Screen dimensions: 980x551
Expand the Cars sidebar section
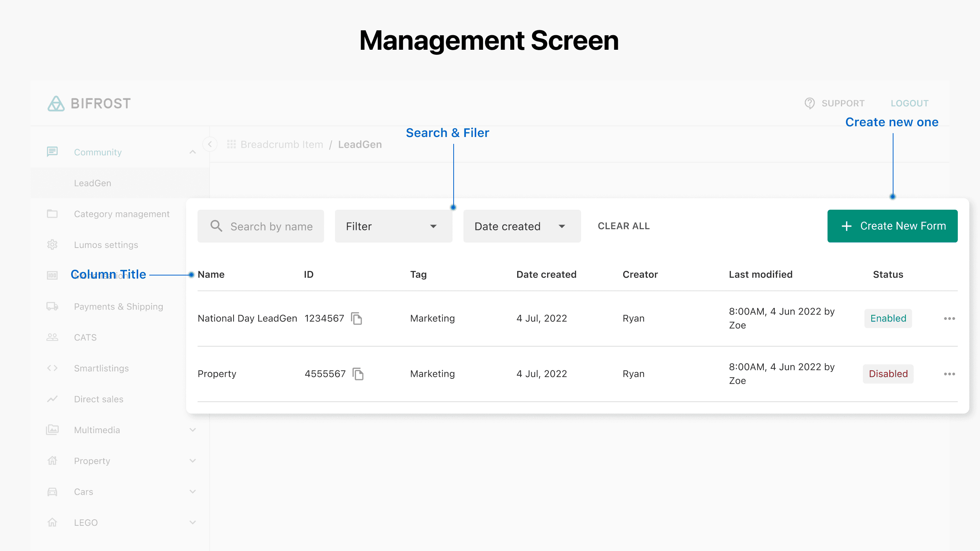193,492
